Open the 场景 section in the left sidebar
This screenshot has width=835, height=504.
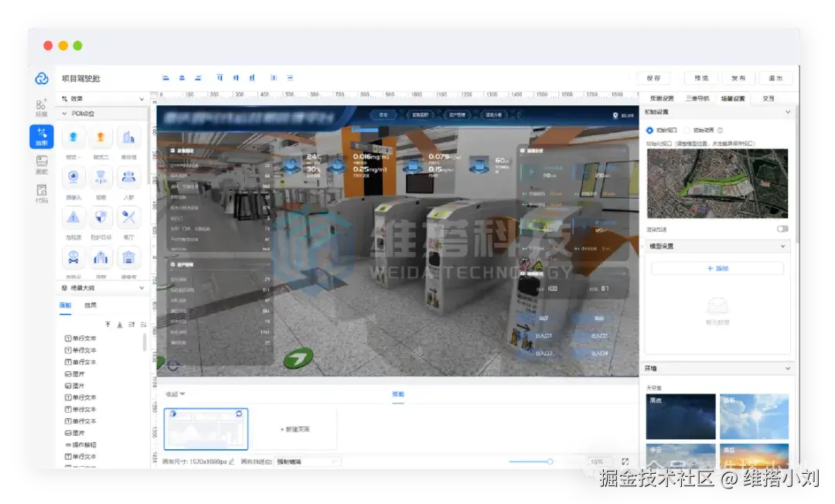click(x=42, y=107)
